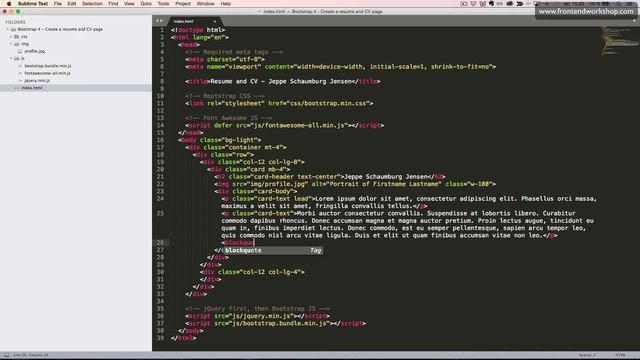
Task: Click the col-12 col-lg-4 div line
Action: pyautogui.click(x=252, y=272)
